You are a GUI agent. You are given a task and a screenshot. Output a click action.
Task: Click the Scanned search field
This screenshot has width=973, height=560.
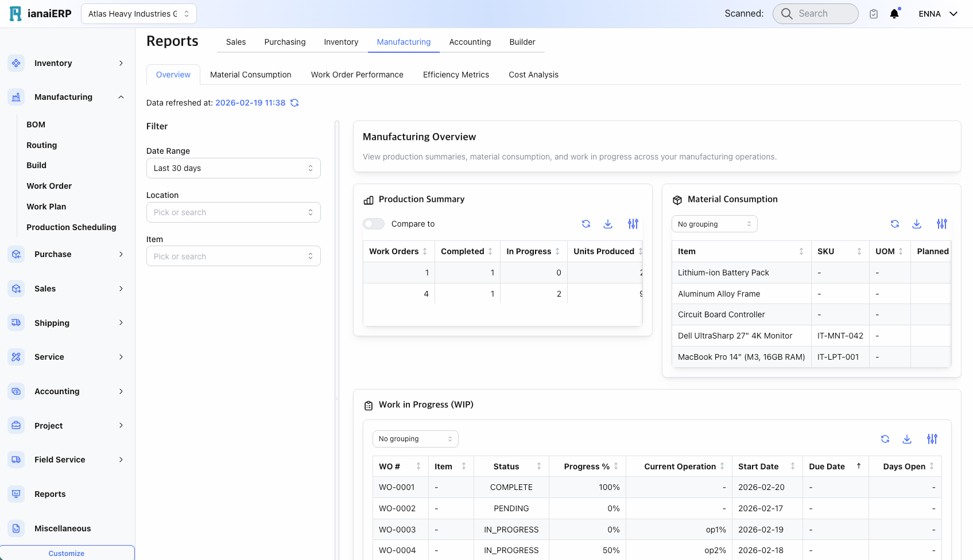pyautogui.click(x=816, y=14)
